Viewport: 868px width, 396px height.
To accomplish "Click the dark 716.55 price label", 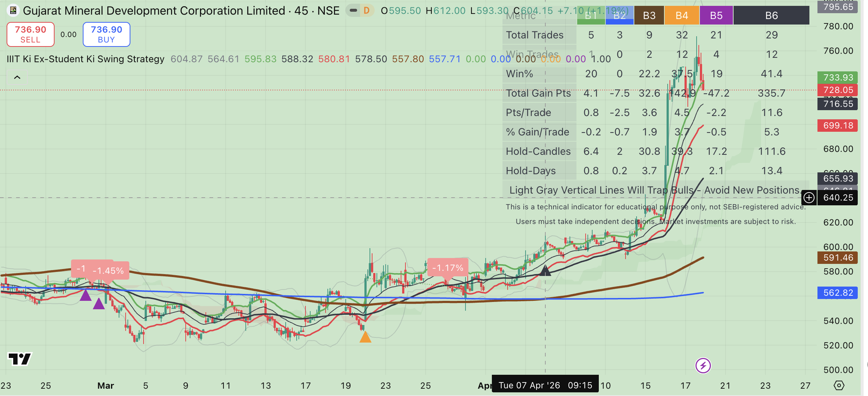I will click(x=838, y=104).
